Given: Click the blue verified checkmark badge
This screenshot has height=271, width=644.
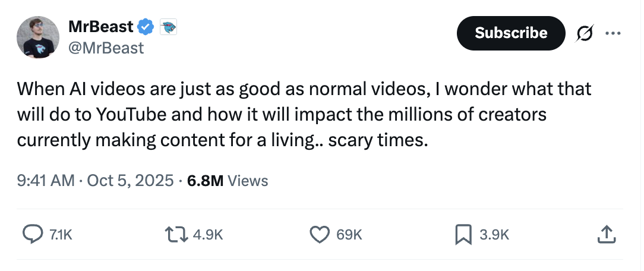Looking at the screenshot, I should 146,27.
